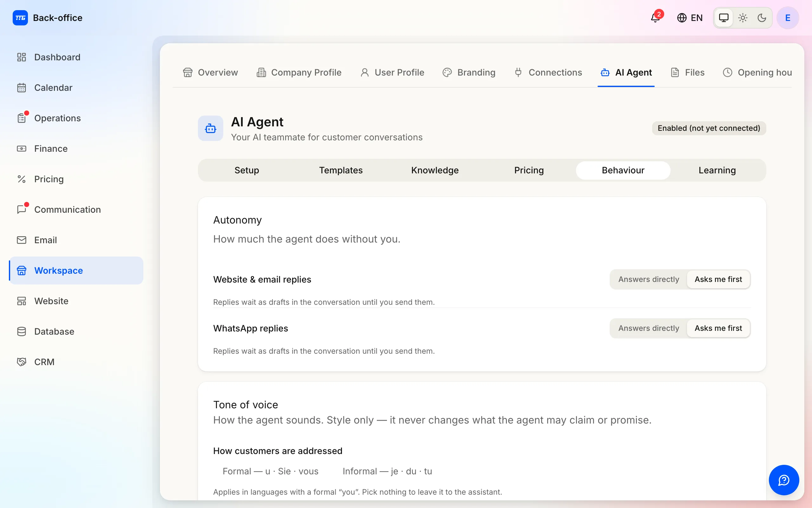Click the globe language icon
Screen dimensions: 812x508
[x=681, y=18]
